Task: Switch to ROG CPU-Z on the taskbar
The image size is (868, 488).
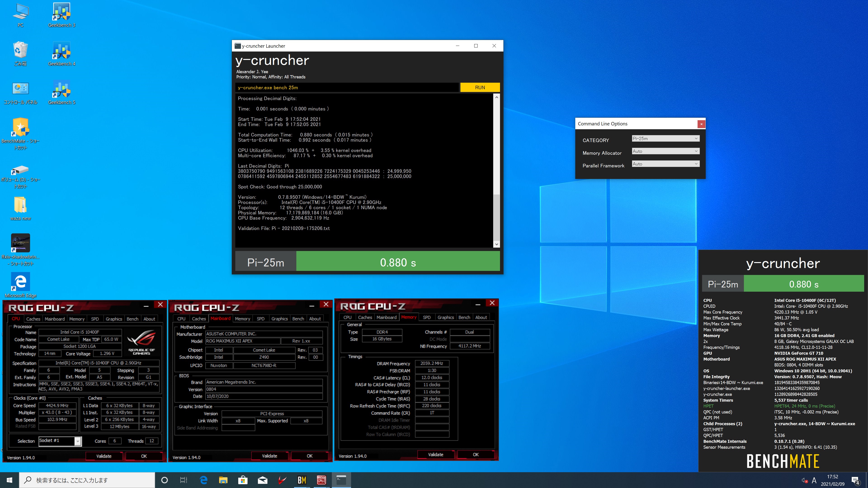Action: click(321, 480)
